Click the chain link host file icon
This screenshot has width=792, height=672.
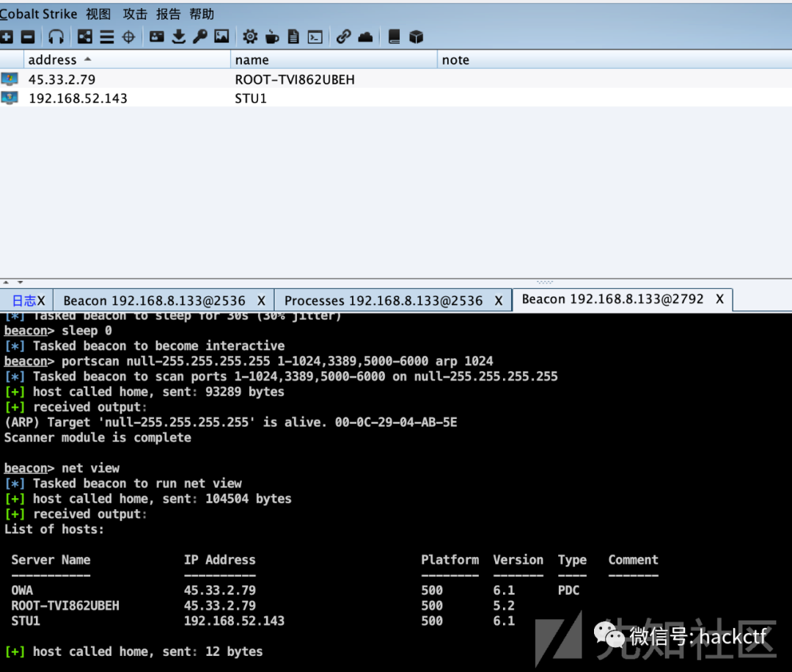343,37
